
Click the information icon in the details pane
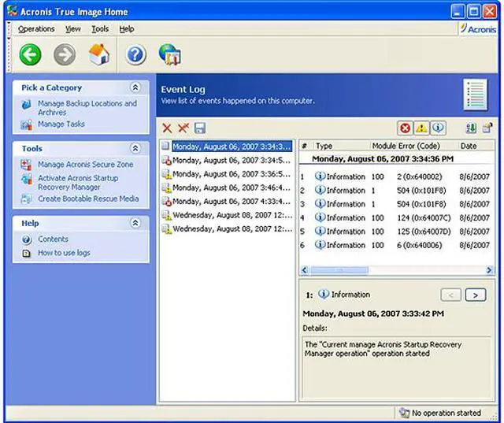pyautogui.click(x=324, y=294)
